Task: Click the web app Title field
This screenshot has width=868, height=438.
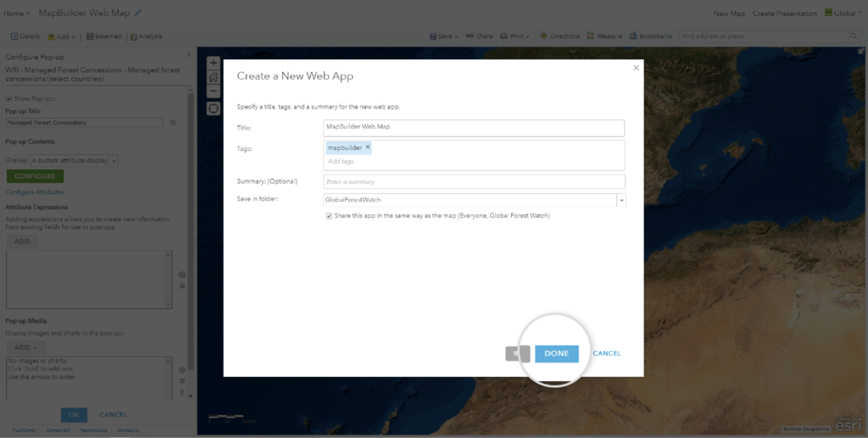Action: click(474, 128)
